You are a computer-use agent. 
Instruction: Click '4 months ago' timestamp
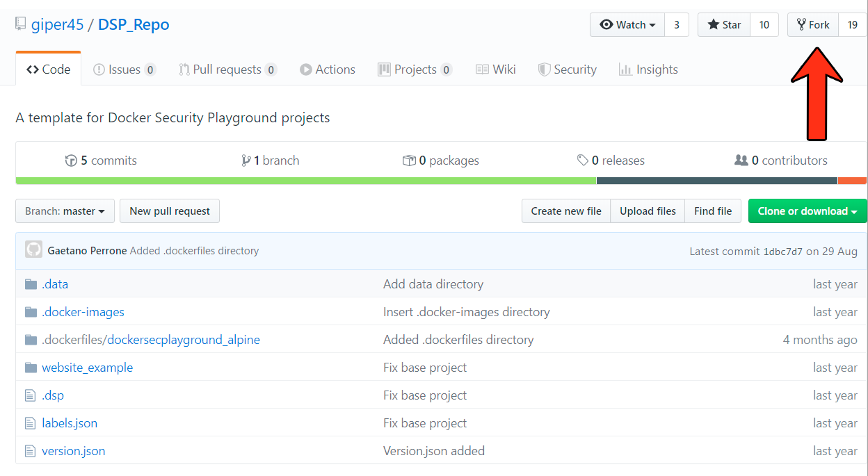[x=820, y=340]
